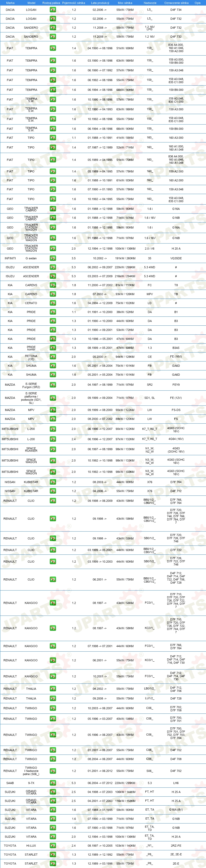The height and width of the screenshot is (868, 206).
Task: Click the Model column header
Action: coord(31,3)
